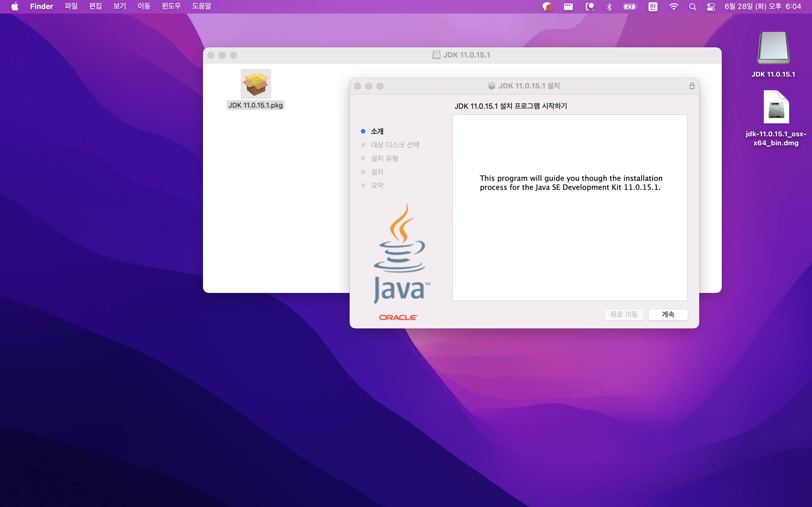Image resolution: width=812 pixels, height=507 pixels.
Task: Click the JDK 11.0.15.1.pkg package icon
Action: pos(256,84)
